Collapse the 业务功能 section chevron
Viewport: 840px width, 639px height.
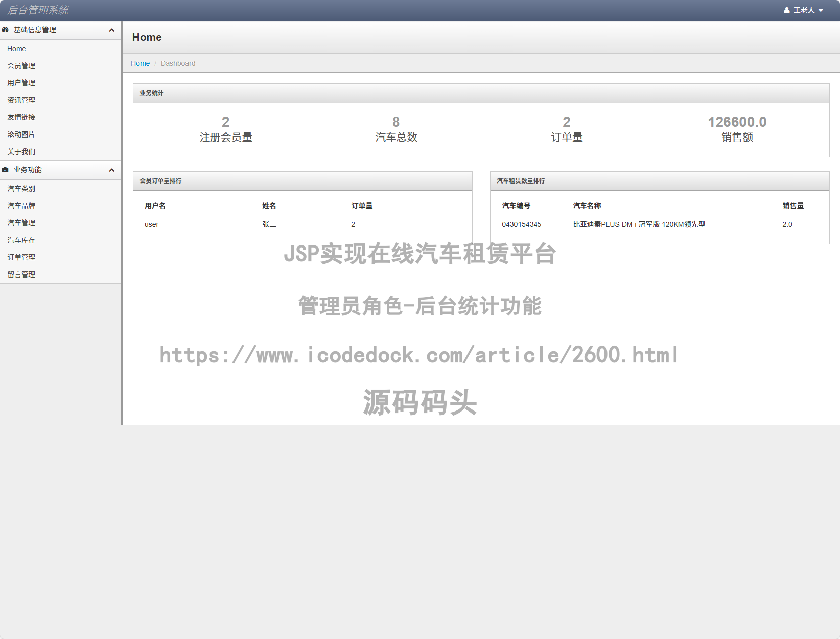111,170
